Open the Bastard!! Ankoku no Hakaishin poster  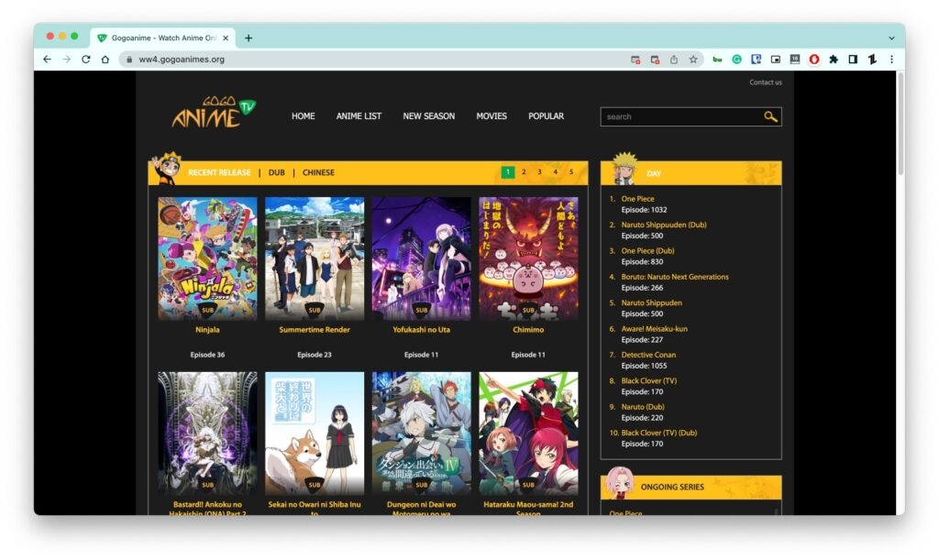[x=208, y=434]
